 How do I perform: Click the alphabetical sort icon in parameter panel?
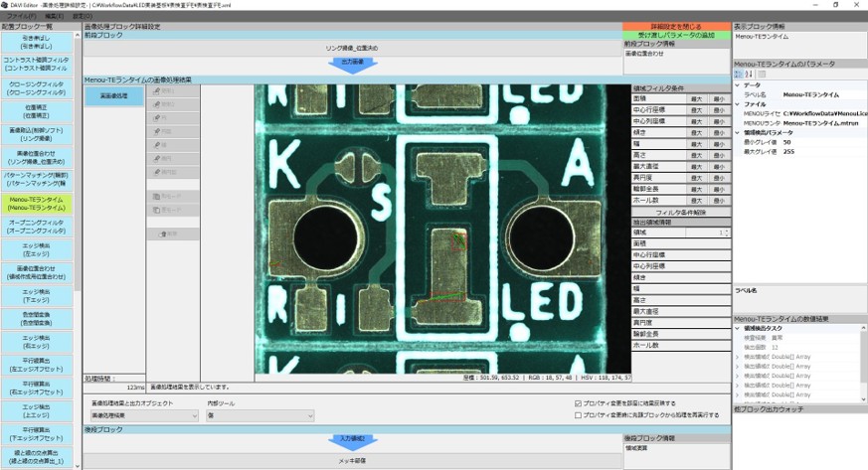(x=748, y=74)
